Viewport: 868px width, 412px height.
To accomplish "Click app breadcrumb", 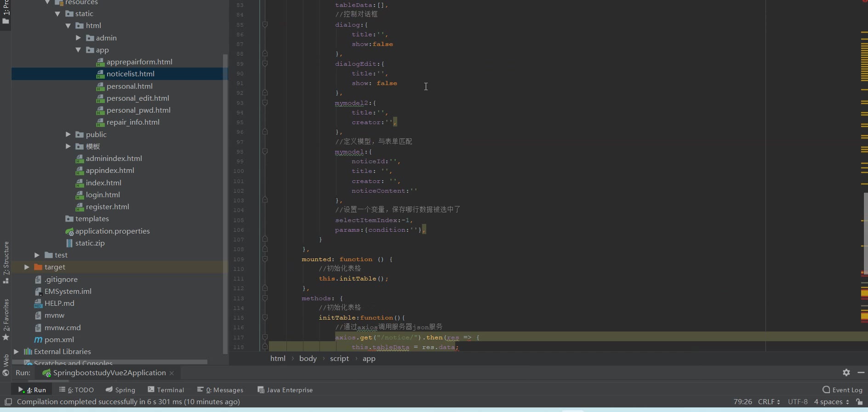I will coord(369,358).
